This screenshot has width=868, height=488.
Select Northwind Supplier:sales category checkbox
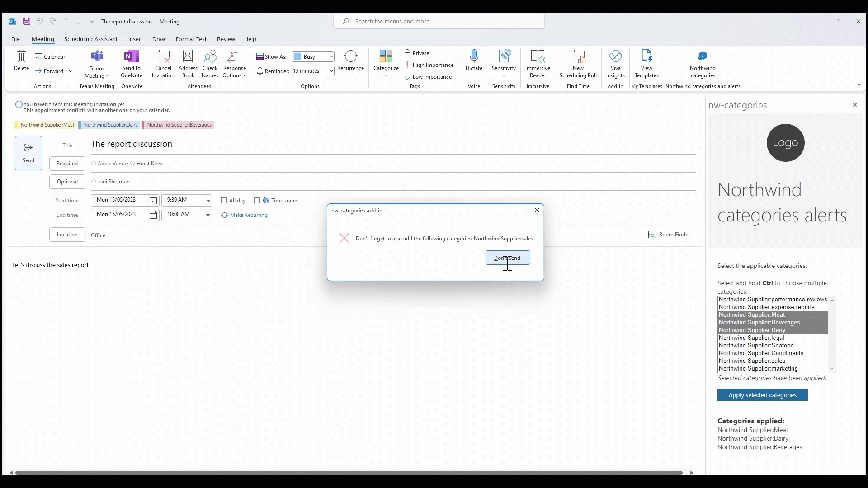pyautogui.click(x=752, y=361)
